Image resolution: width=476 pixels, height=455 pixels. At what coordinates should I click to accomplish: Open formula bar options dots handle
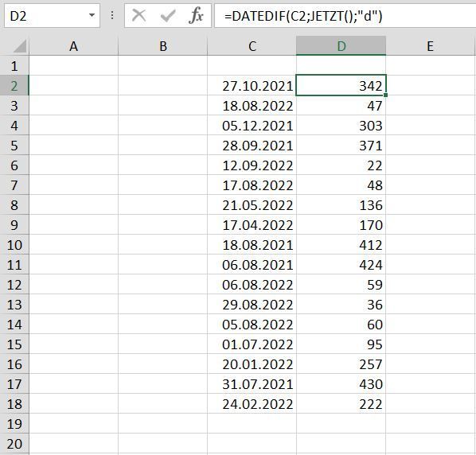112,15
